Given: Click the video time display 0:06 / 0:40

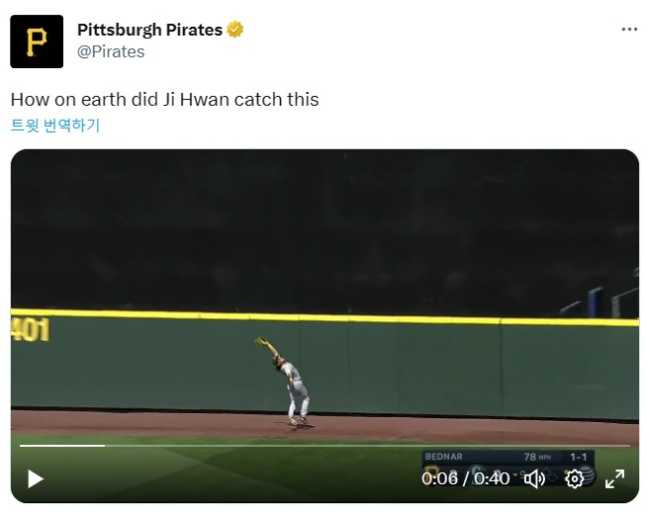Looking at the screenshot, I should (x=465, y=479).
